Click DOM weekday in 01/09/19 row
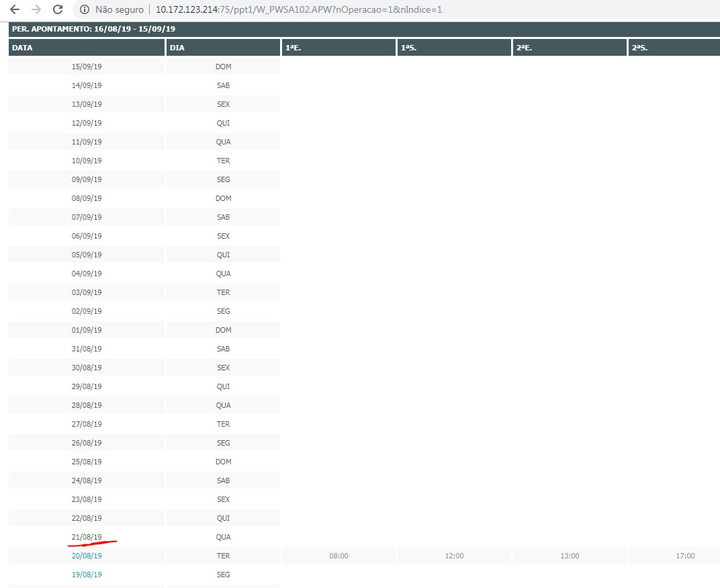The width and height of the screenshot is (720, 588). coord(223,330)
